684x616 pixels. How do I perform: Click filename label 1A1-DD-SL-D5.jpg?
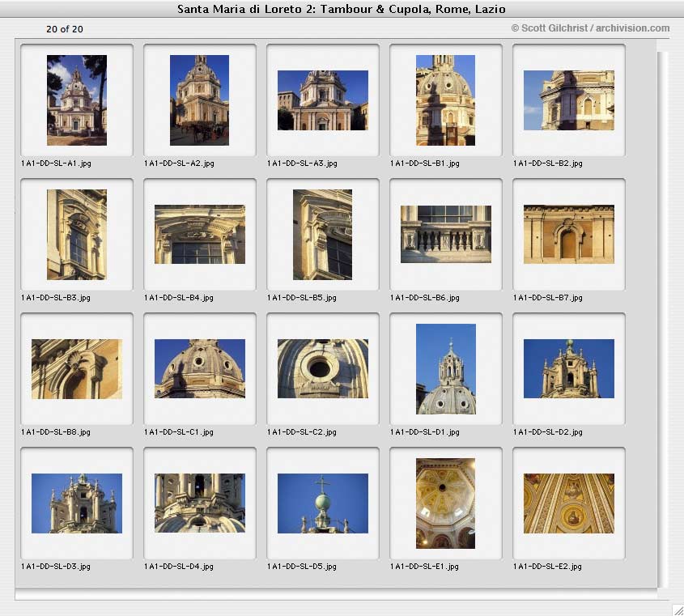click(x=302, y=567)
